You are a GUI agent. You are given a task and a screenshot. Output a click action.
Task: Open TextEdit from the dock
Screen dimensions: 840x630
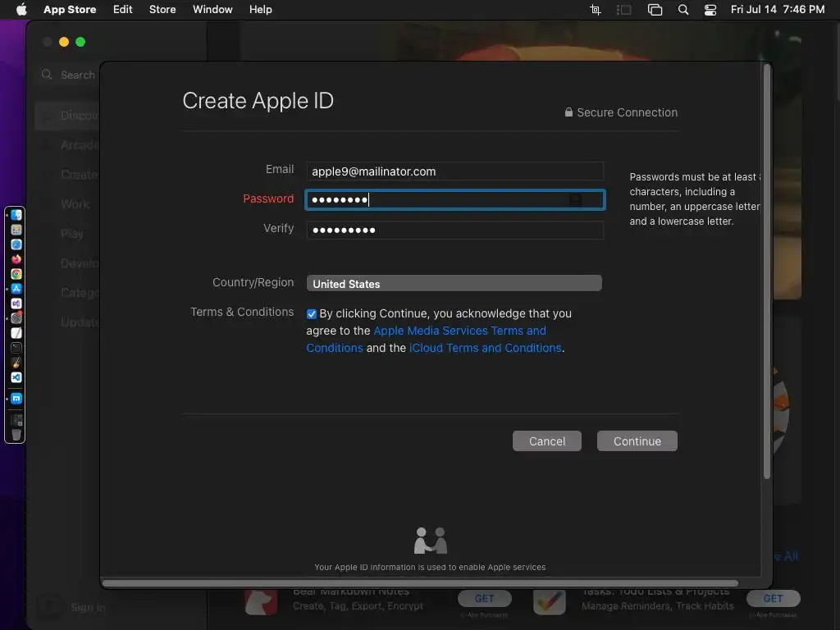[16, 333]
